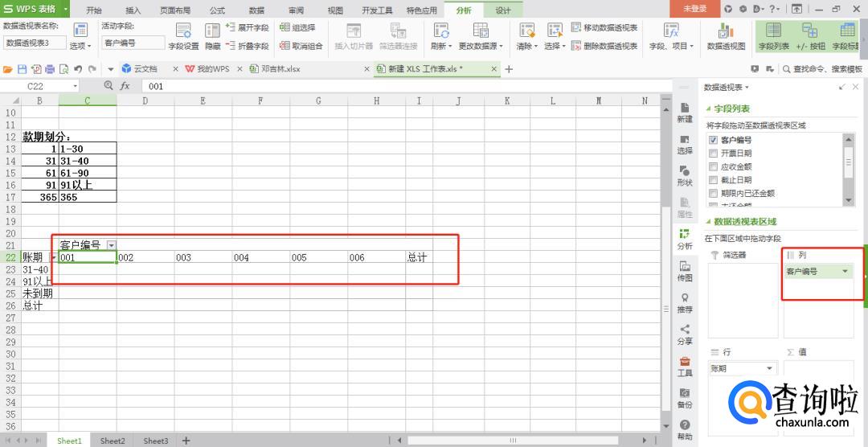The image size is (868, 447).
Task: Collapse the 字段列表 section triangle
Action: [708, 109]
